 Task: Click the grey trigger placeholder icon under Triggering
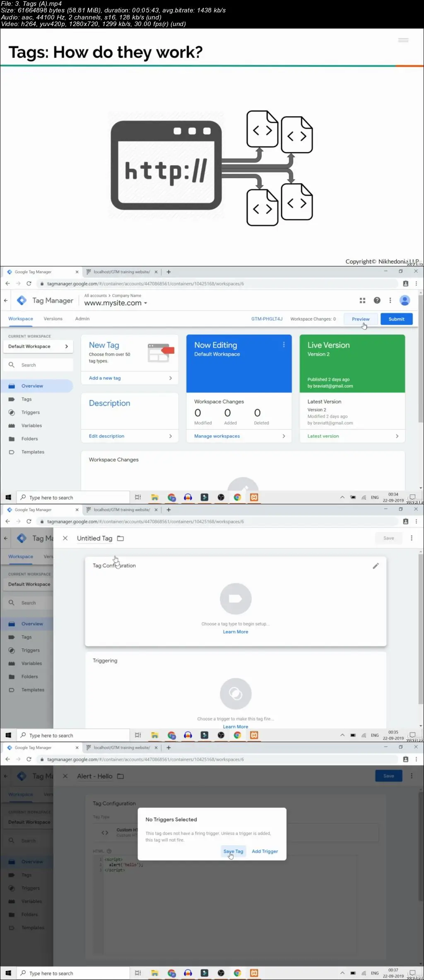pyautogui.click(x=236, y=694)
